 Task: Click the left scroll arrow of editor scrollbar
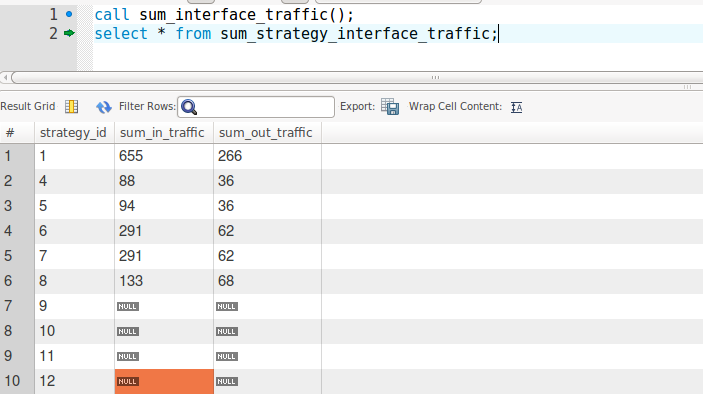coord(5,78)
